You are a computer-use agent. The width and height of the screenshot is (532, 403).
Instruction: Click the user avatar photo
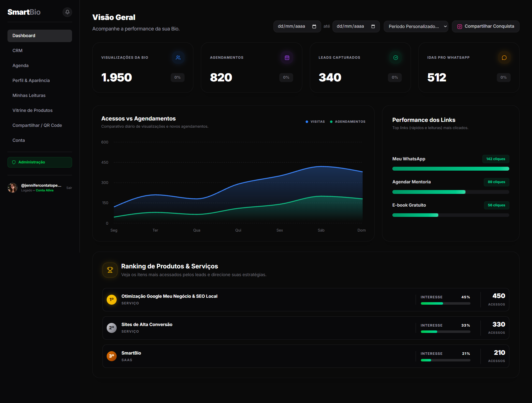click(x=12, y=188)
